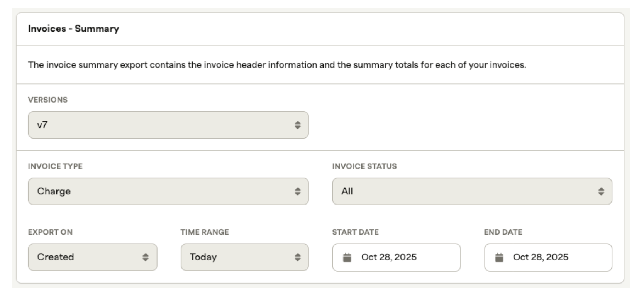The image size is (644, 301).
Task: Click the calendar icon in End Date
Action: pos(499,257)
